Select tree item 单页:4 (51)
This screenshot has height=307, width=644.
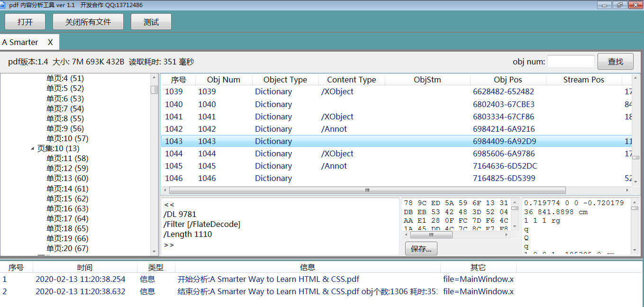pos(65,78)
